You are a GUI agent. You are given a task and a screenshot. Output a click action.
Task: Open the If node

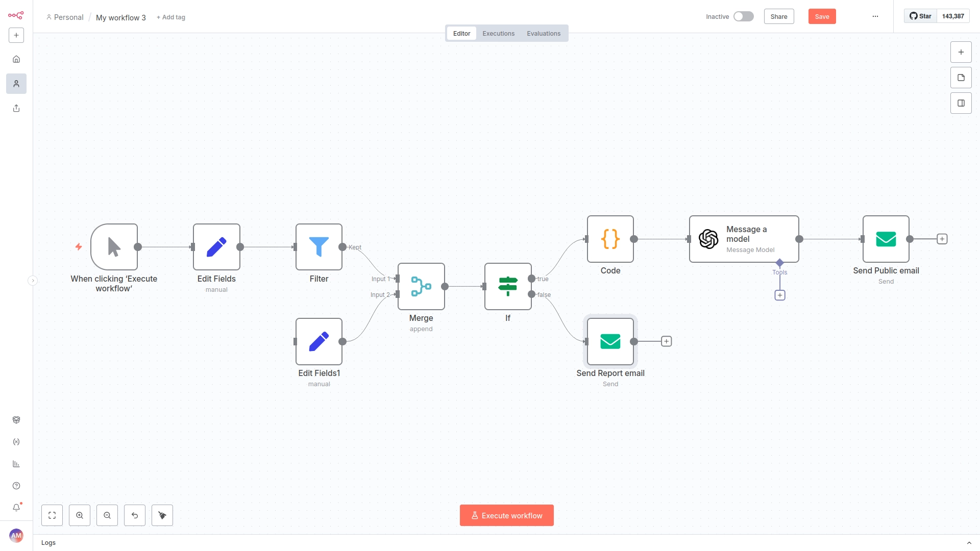(x=508, y=286)
